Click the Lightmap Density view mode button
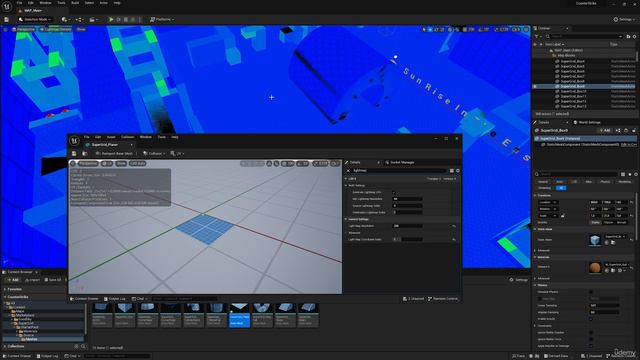640x360 pixels. tap(56, 29)
